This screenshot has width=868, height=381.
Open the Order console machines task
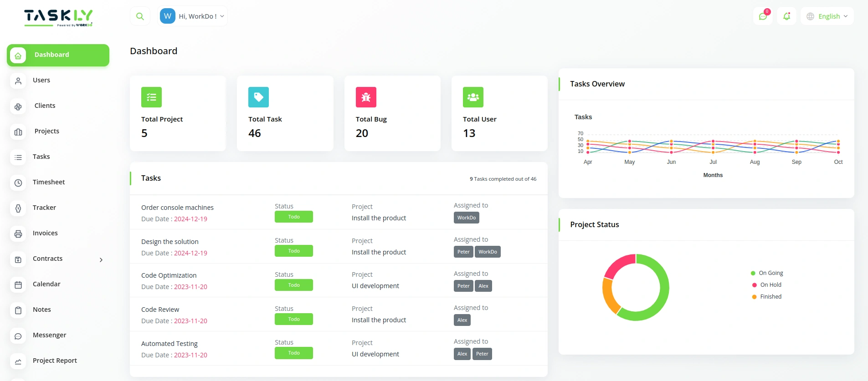[x=177, y=208]
